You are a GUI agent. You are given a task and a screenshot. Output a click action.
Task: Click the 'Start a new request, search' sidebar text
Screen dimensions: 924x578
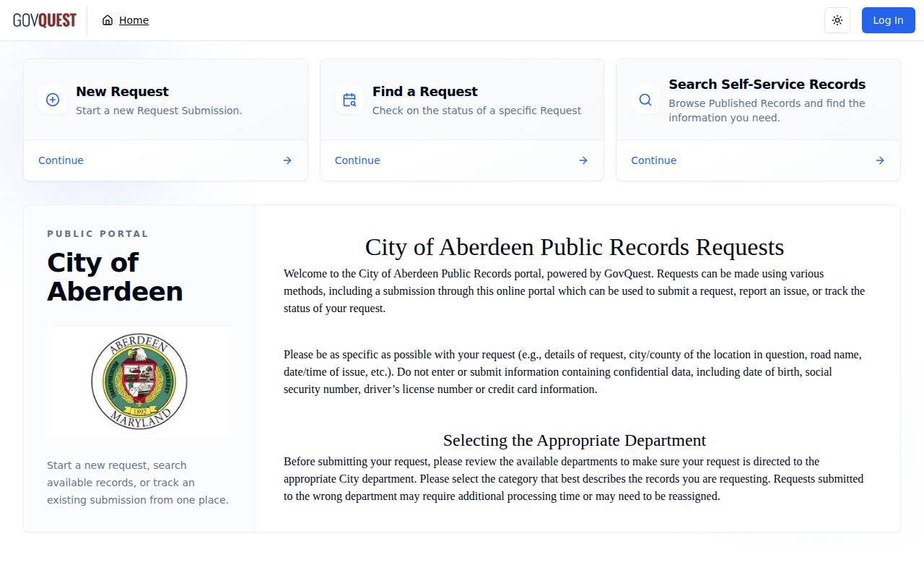[x=138, y=483]
